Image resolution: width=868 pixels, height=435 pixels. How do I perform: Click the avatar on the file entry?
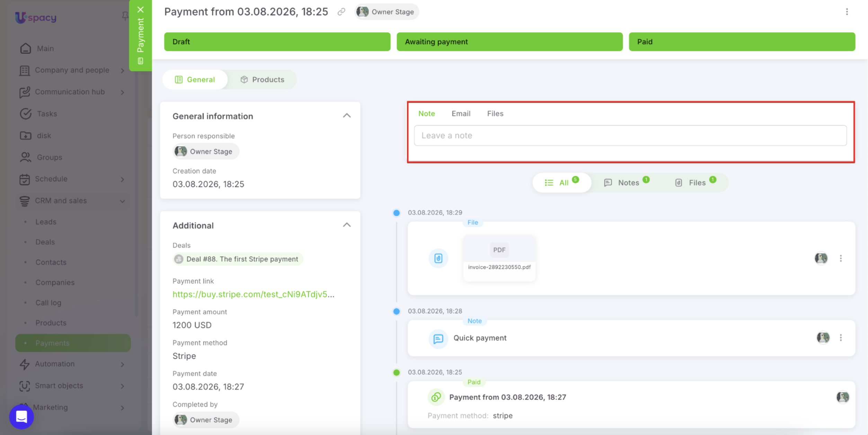point(821,258)
